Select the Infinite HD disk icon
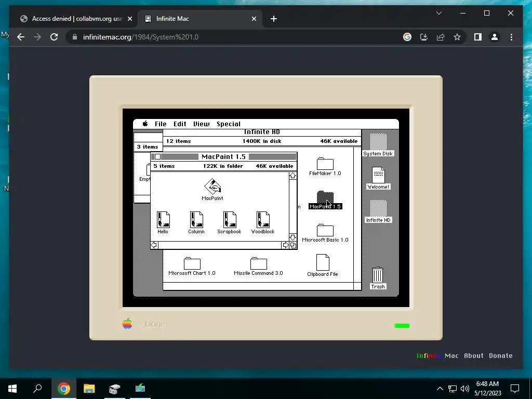 tap(378, 208)
